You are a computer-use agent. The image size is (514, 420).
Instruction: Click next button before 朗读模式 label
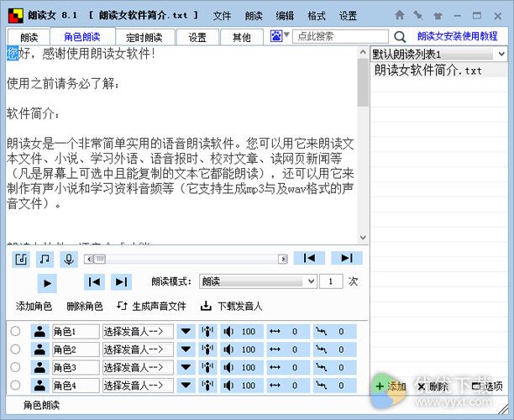(121, 282)
